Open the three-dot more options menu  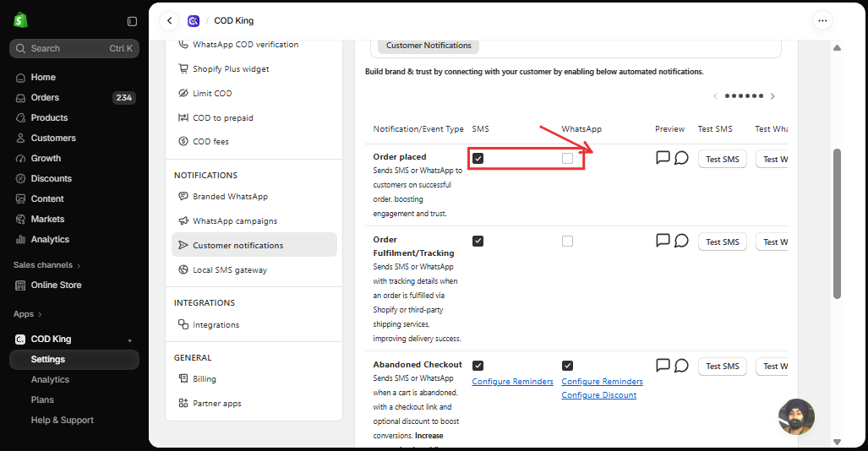tap(822, 20)
